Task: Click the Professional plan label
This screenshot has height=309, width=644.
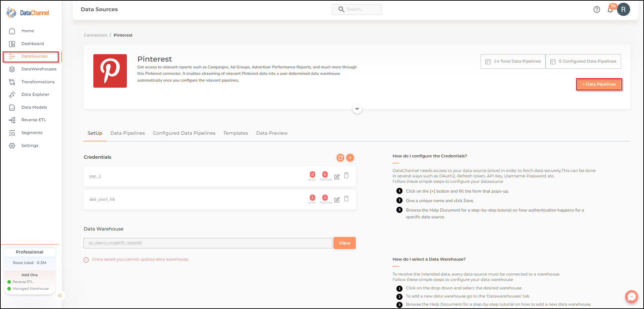Action: [x=29, y=252]
